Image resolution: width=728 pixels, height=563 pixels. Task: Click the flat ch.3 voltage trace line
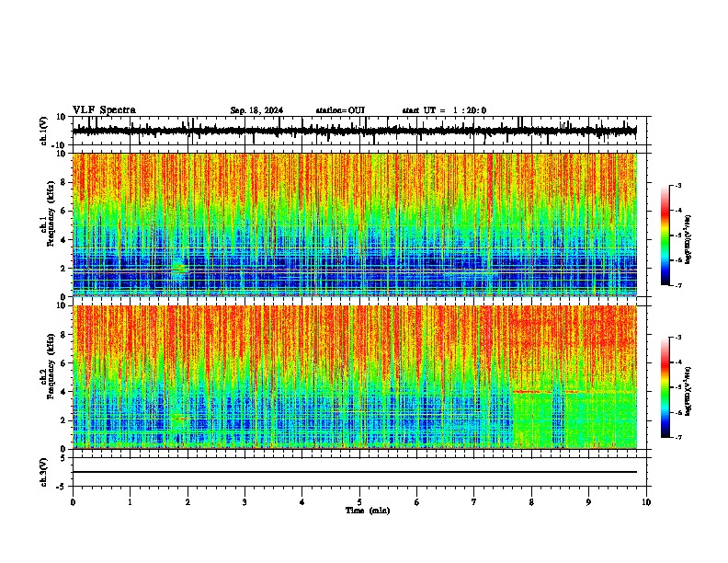(354, 472)
